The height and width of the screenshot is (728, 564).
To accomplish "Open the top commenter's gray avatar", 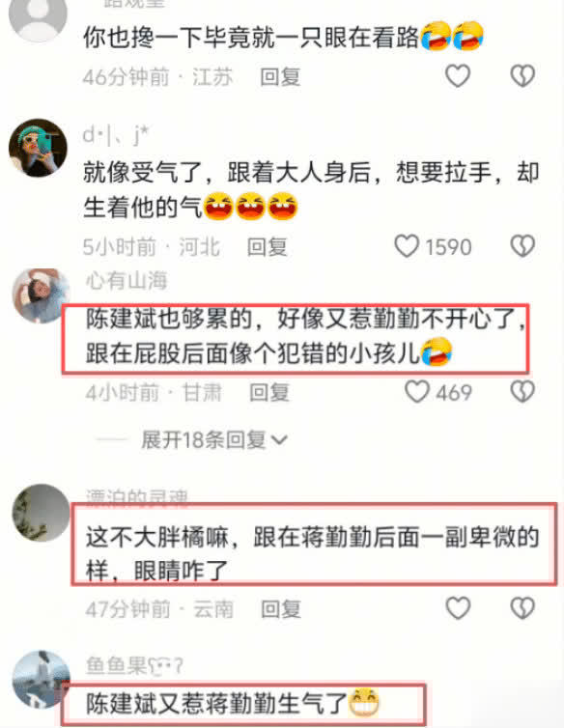I will coord(38,17).
